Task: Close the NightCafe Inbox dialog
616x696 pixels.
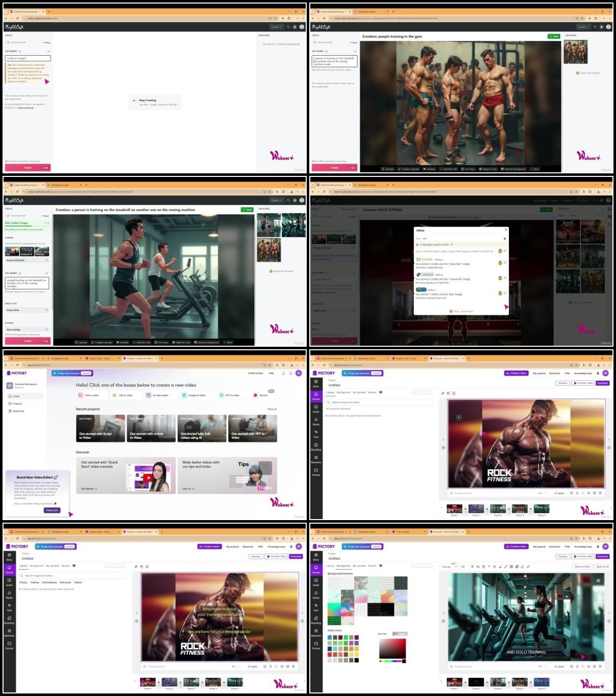Action: (x=505, y=230)
